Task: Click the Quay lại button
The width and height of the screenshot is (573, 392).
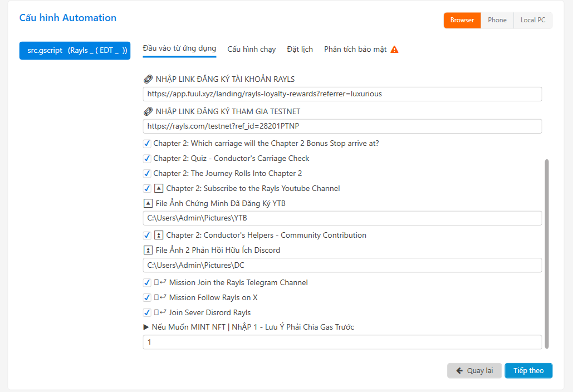Action: tap(474, 370)
